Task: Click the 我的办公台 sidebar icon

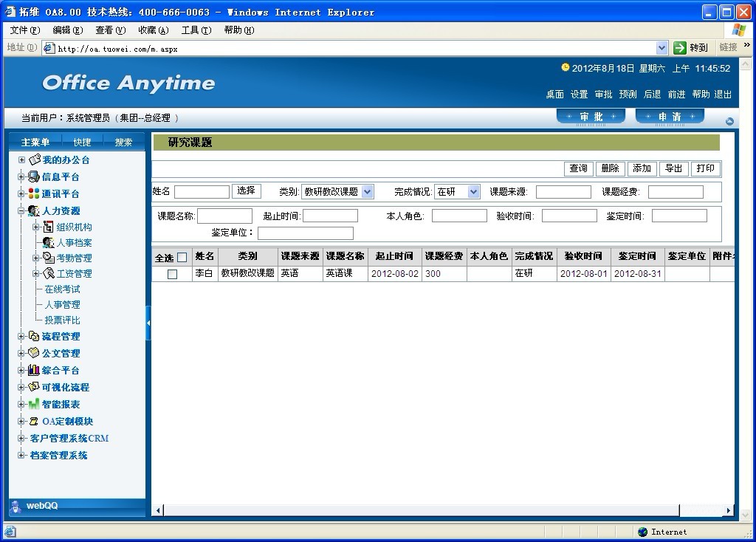Action: point(34,159)
